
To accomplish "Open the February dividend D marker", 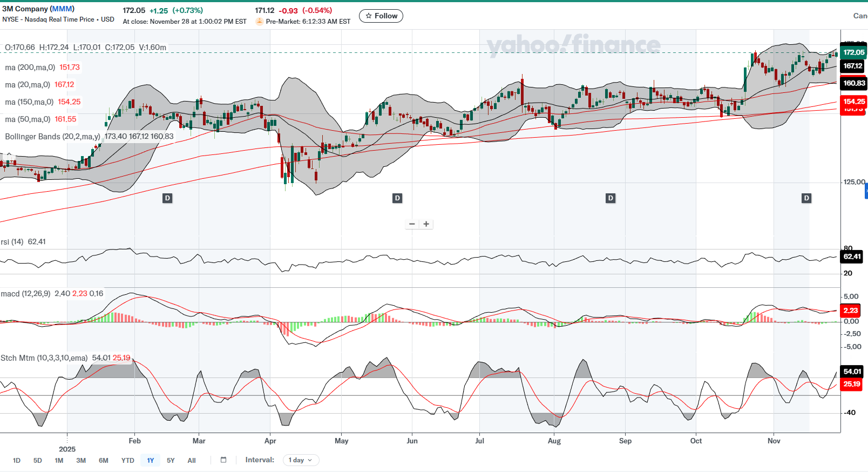I will pos(167,198).
